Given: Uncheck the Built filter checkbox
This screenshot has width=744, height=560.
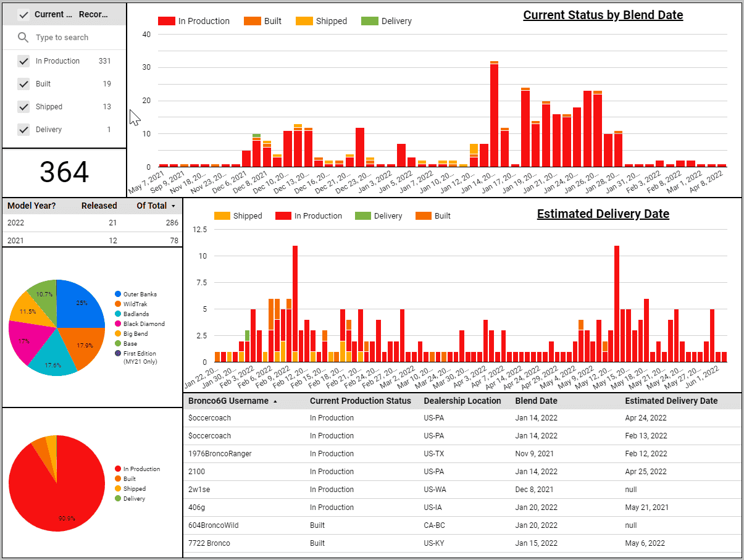Looking at the screenshot, I should point(23,84).
